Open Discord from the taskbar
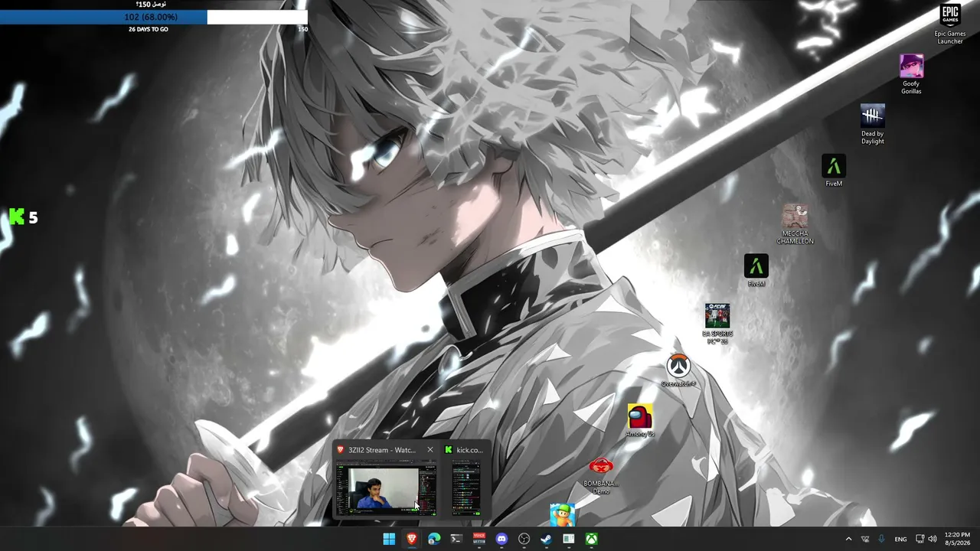This screenshot has width=980, height=551. click(501, 539)
